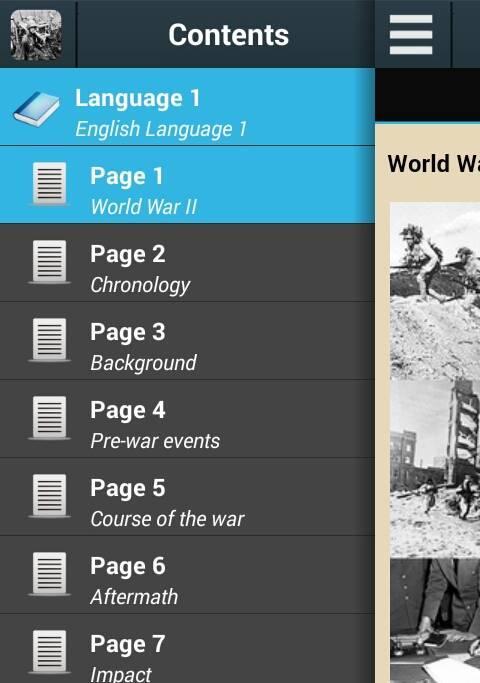The width and height of the screenshot is (480, 683).
Task: Click the 'Impact' subtitle text
Action: click(121, 674)
